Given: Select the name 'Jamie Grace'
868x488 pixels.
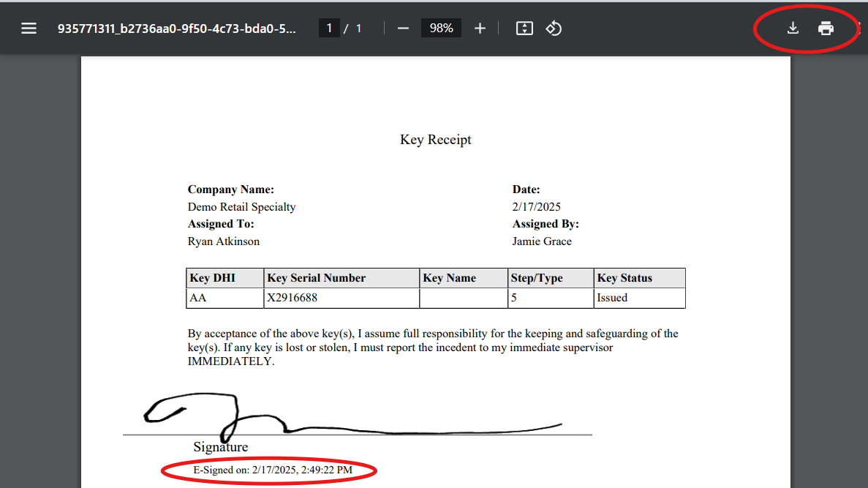Looking at the screenshot, I should (542, 241).
